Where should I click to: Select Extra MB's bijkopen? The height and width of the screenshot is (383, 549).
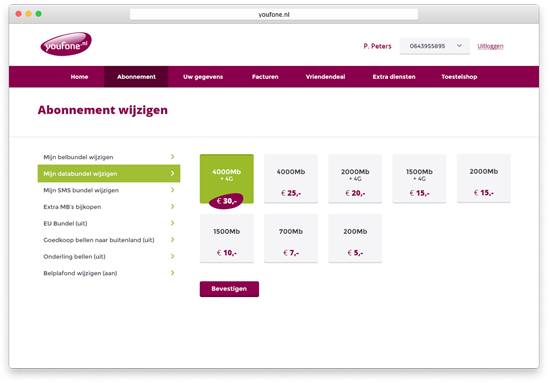pos(109,207)
